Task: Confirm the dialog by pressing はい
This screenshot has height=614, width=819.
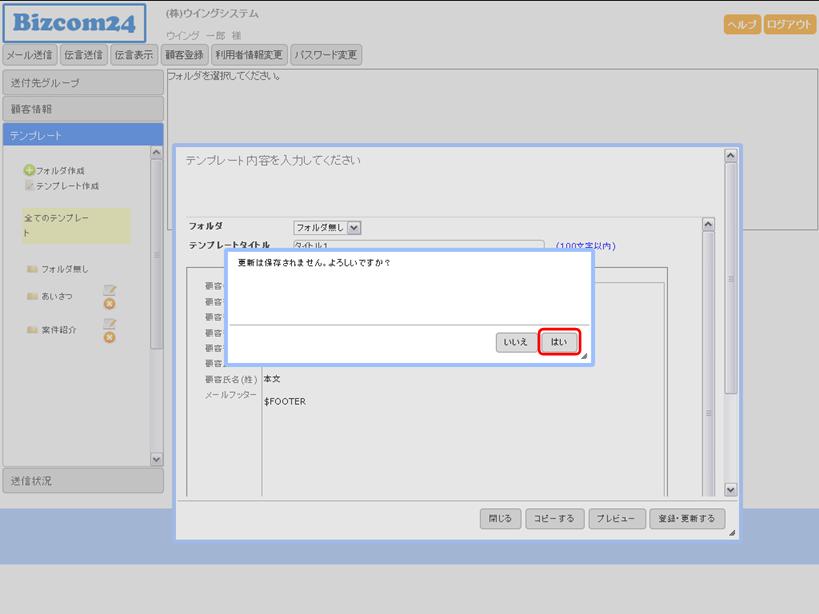Action: coord(559,342)
